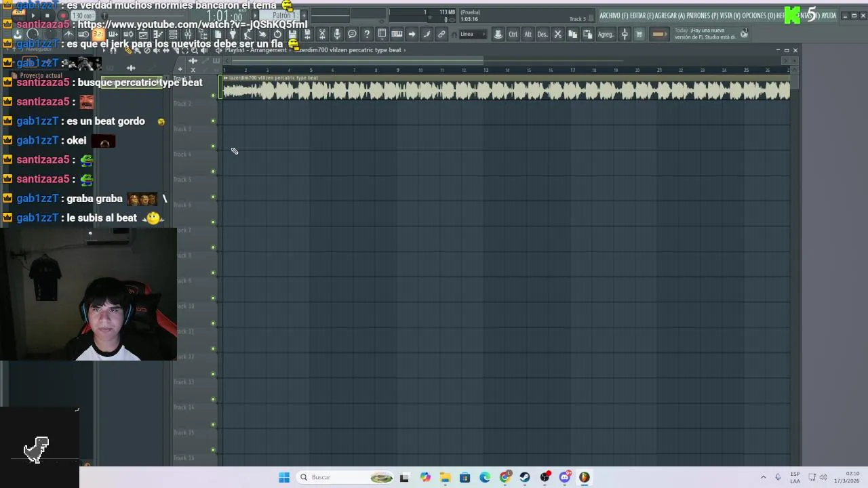This screenshot has width=868, height=488.
Task: Click the plugin plug icon
Action: point(233,34)
